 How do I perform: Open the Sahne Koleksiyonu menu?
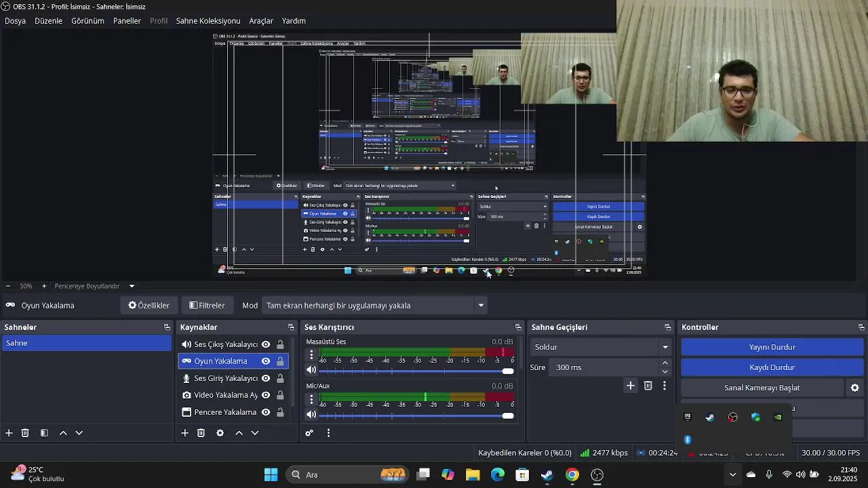tap(208, 21)
